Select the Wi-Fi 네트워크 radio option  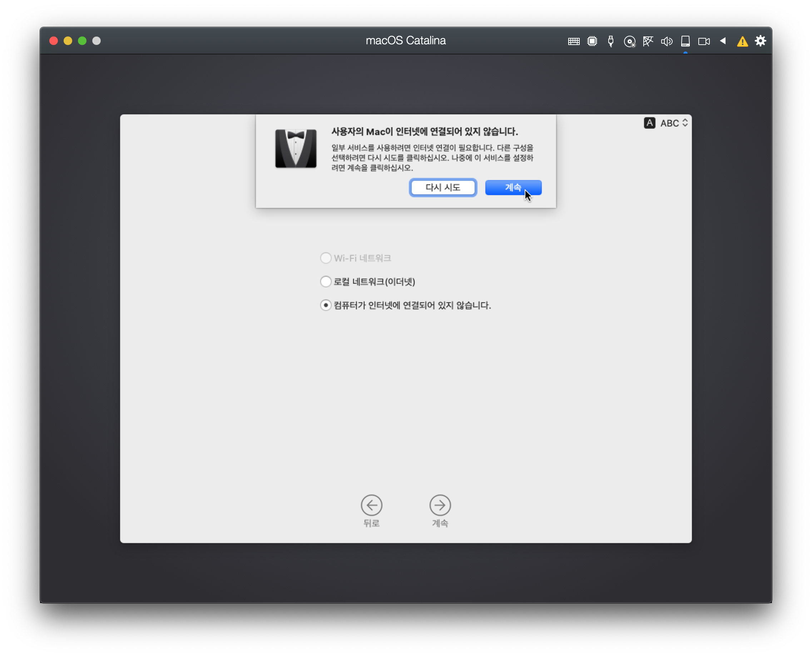(x=326, y=258)
